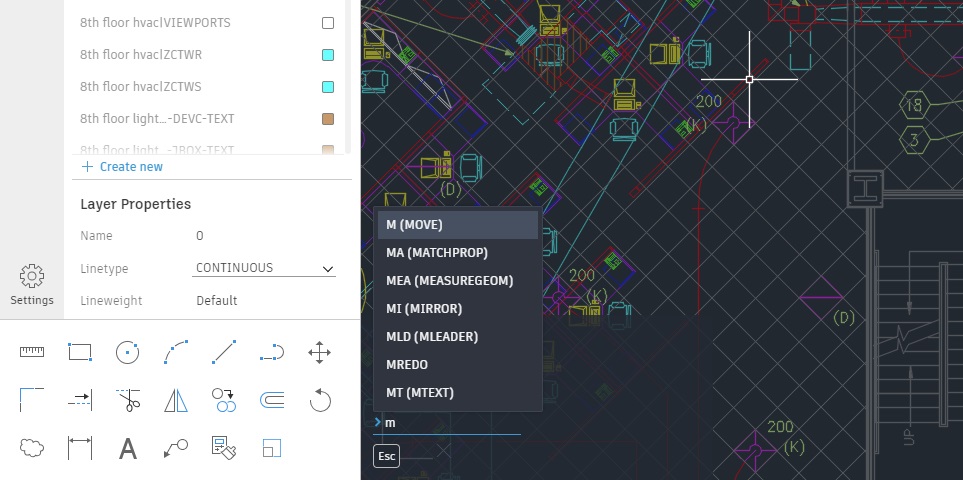The width and height of the screenshot is (963, 480).
Task: Click the cyan swatch for ZCTWR layer
Action: (328, 55)
